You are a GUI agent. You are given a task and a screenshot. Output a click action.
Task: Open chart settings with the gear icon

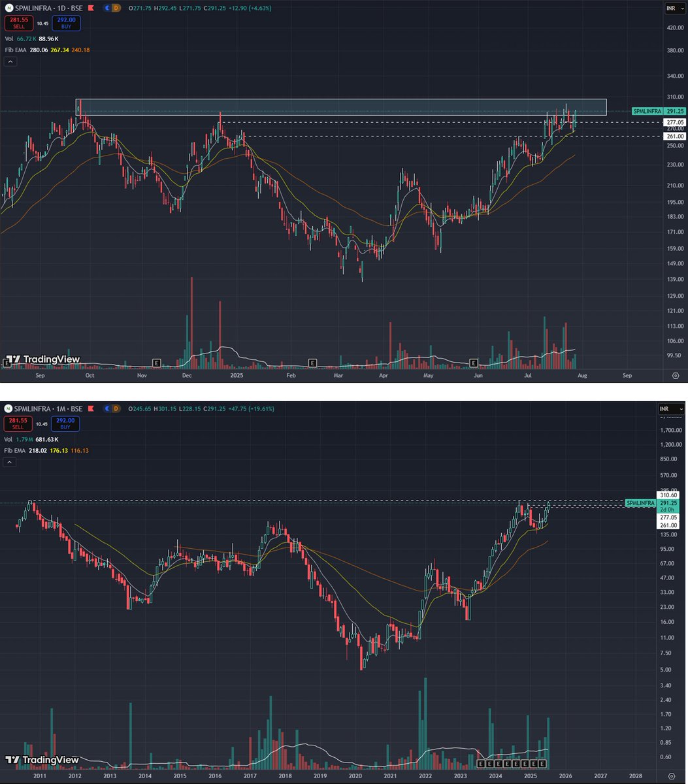point(676,375)
